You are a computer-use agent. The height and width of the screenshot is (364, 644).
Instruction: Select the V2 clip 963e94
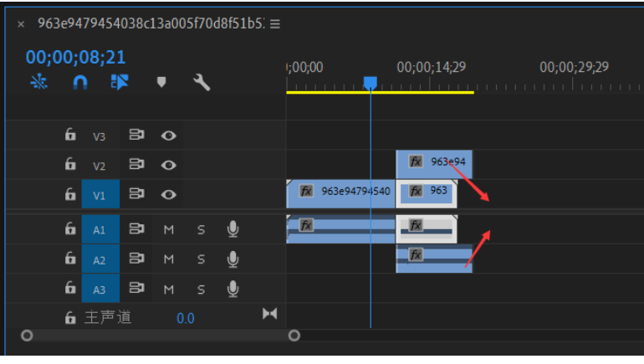434,164
